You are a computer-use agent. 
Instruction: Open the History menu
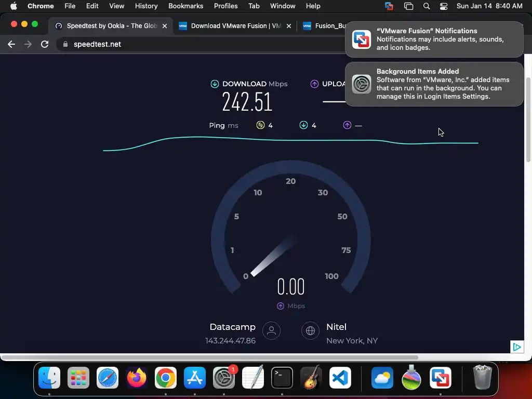[x=146, y=6]
